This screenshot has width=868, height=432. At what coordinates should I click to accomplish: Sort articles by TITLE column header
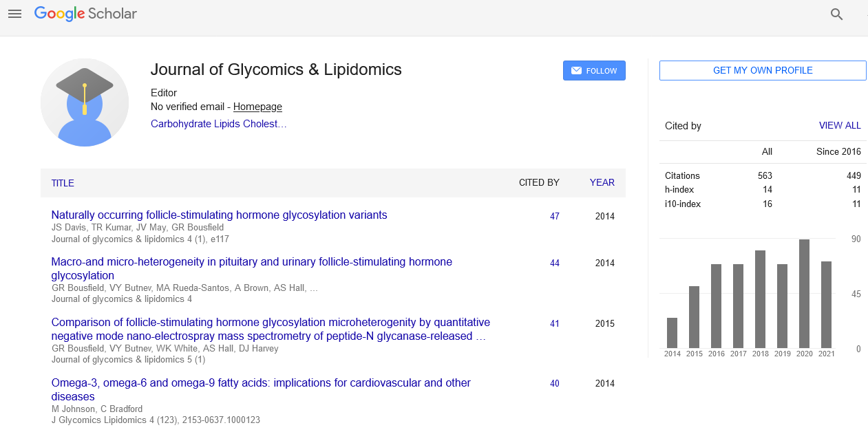[63, 183]
